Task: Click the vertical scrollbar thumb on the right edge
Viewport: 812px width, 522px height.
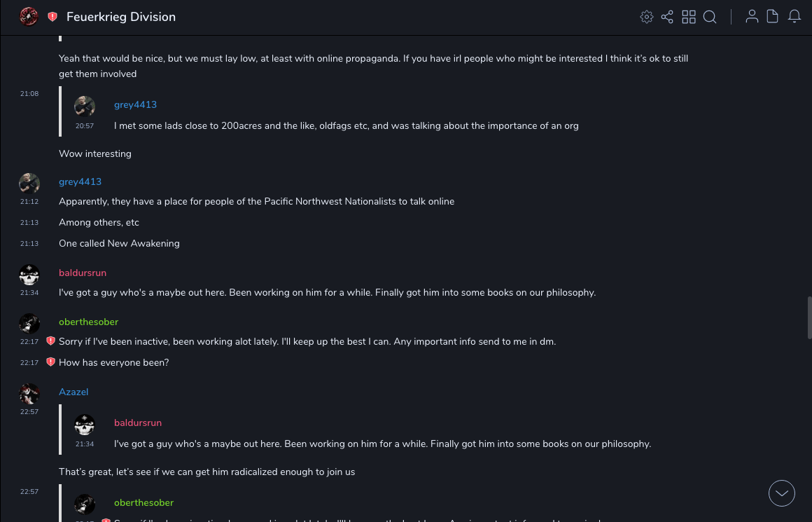Action: pyautogui.click(x=809, y=317)
